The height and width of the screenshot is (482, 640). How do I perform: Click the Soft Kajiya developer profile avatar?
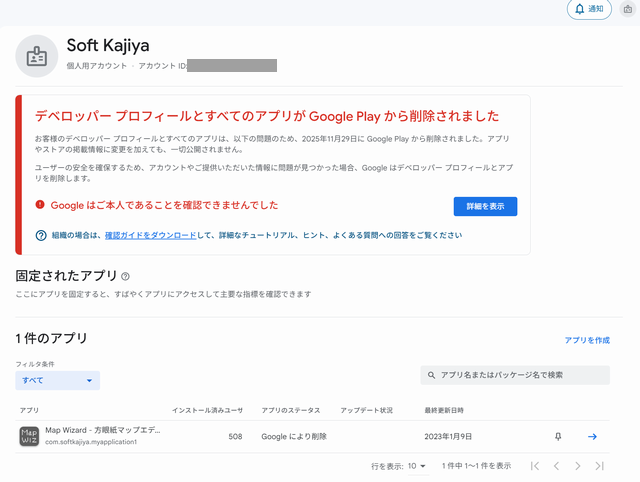37,56
